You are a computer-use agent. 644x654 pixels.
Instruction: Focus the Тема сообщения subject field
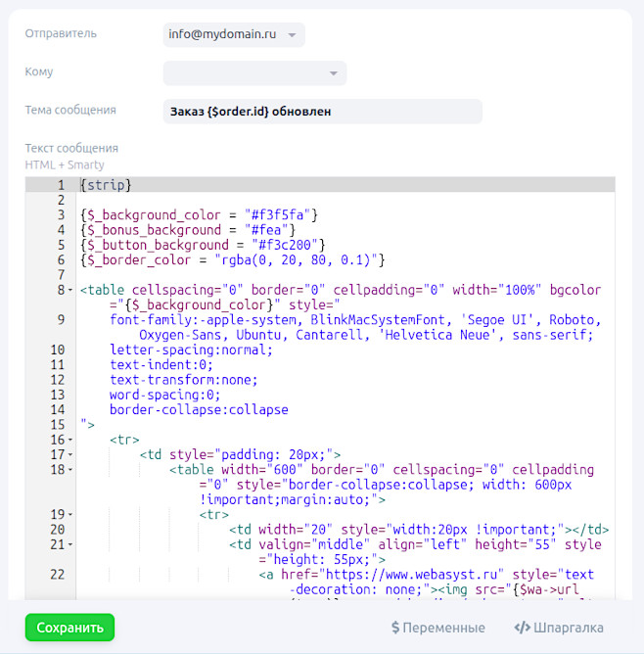click(x=322, y=112)
